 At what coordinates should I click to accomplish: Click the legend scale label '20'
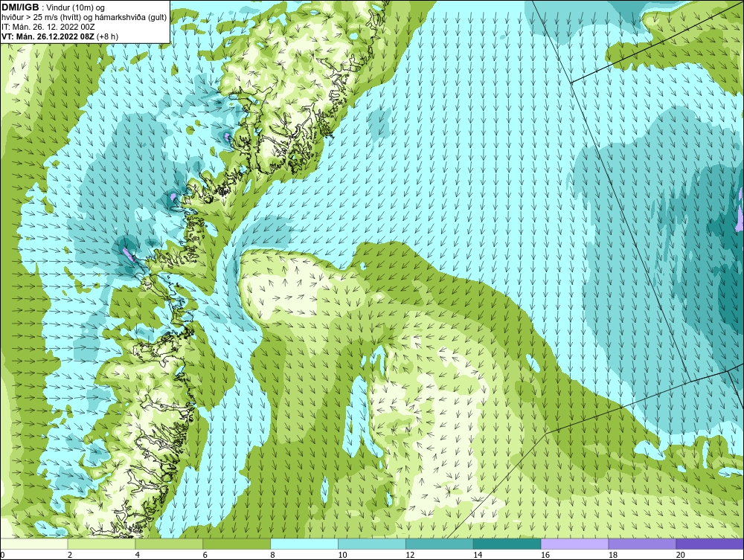tap(681, 555)
